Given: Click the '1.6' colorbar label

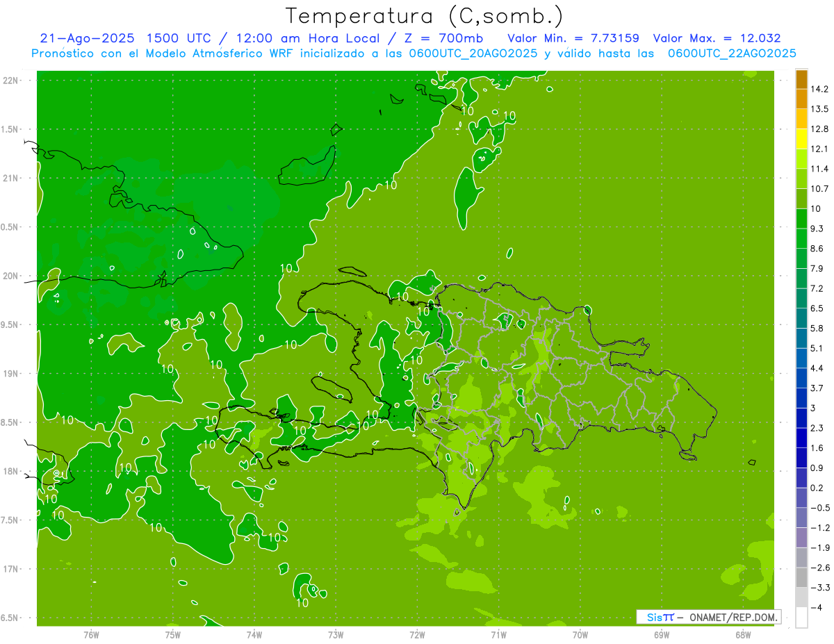Looking at the screenshot, I should tap(817, 448).
